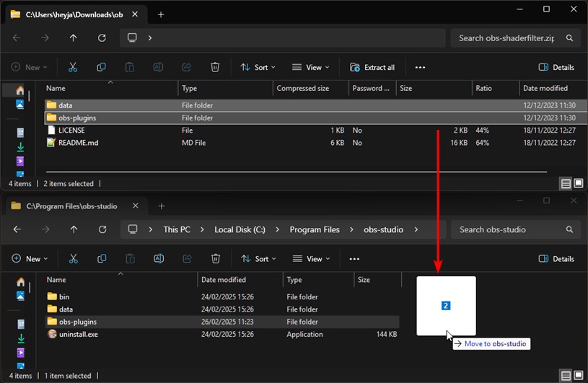Click search magnifier in upper zip window
Image resolution: width=588 pixels, height=383 pixels.
pyautogui.click(x=569, y=38)
